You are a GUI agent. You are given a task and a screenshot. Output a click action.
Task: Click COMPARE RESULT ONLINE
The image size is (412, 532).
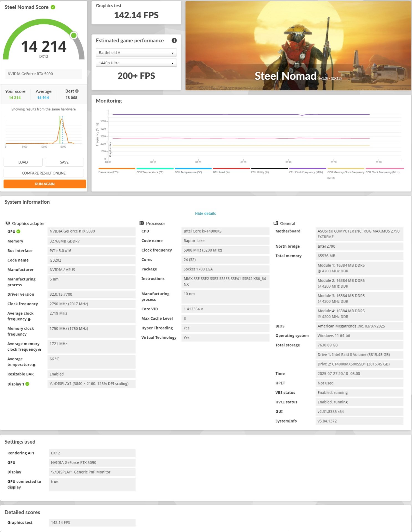point(44,173)
